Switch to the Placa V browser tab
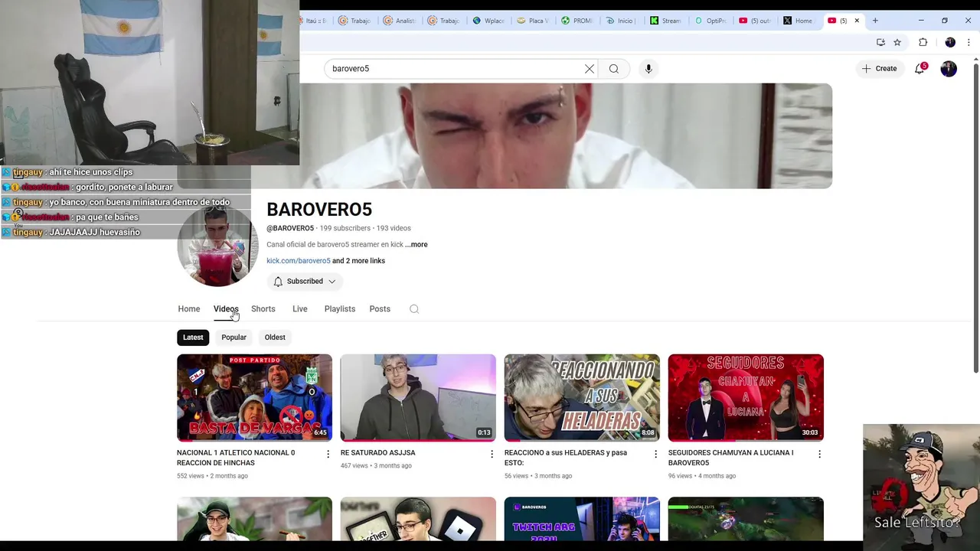The image size is (980, 551). (x=534, y=21)
